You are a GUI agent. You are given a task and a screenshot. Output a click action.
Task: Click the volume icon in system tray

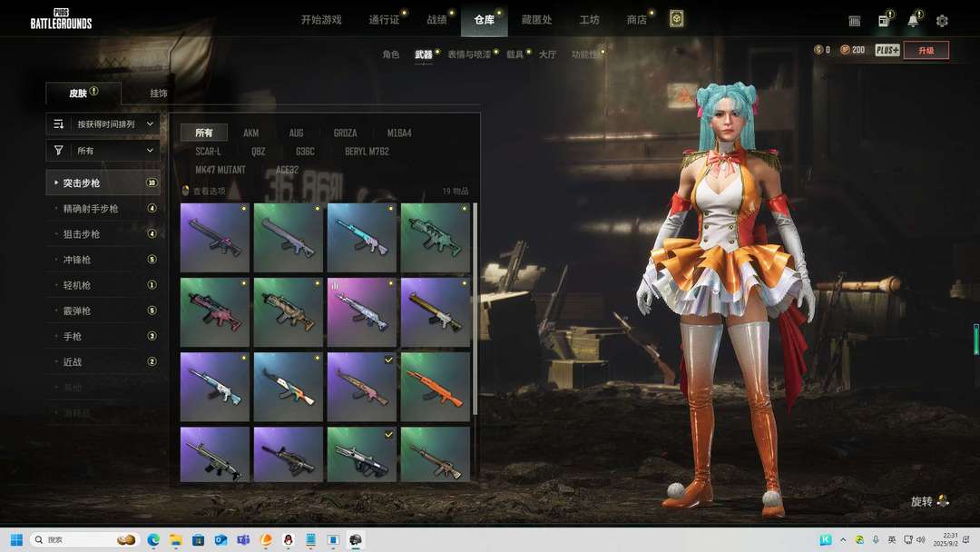921,539
